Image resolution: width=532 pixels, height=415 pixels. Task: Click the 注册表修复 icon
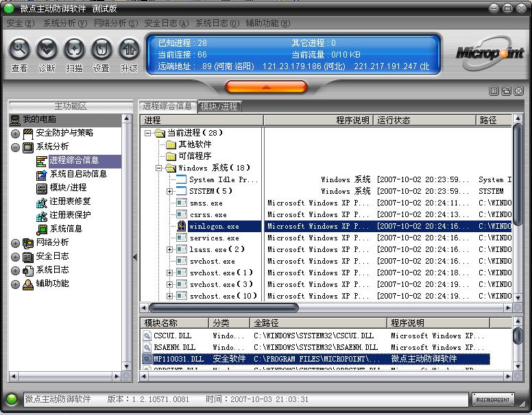tap(41, 202)
